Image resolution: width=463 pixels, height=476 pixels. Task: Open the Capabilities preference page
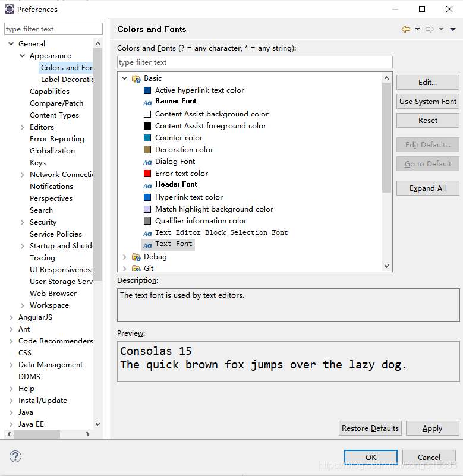(49, 91)
